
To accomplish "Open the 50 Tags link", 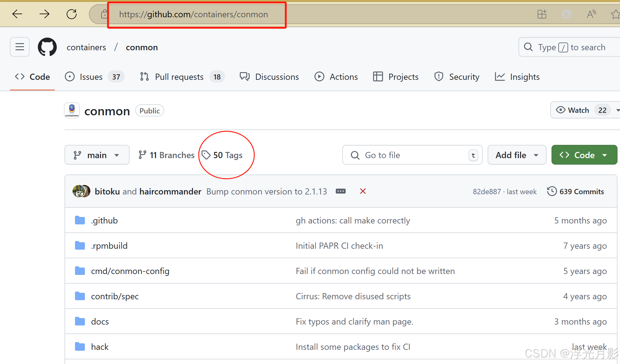I will [223, 155].
